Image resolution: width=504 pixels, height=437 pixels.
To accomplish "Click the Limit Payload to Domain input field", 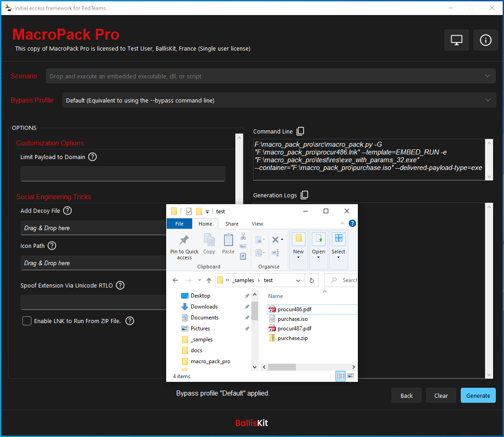I will click(x=123, y=174).
